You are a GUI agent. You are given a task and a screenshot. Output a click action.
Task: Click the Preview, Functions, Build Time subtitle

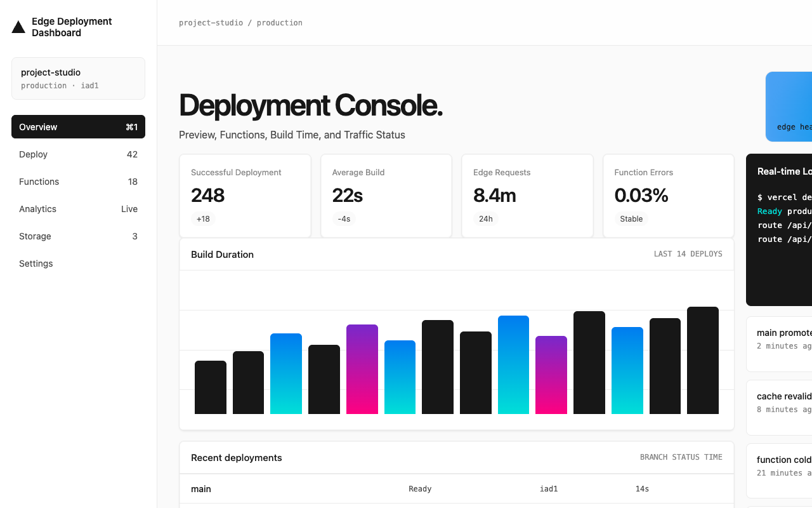point(292,135)
